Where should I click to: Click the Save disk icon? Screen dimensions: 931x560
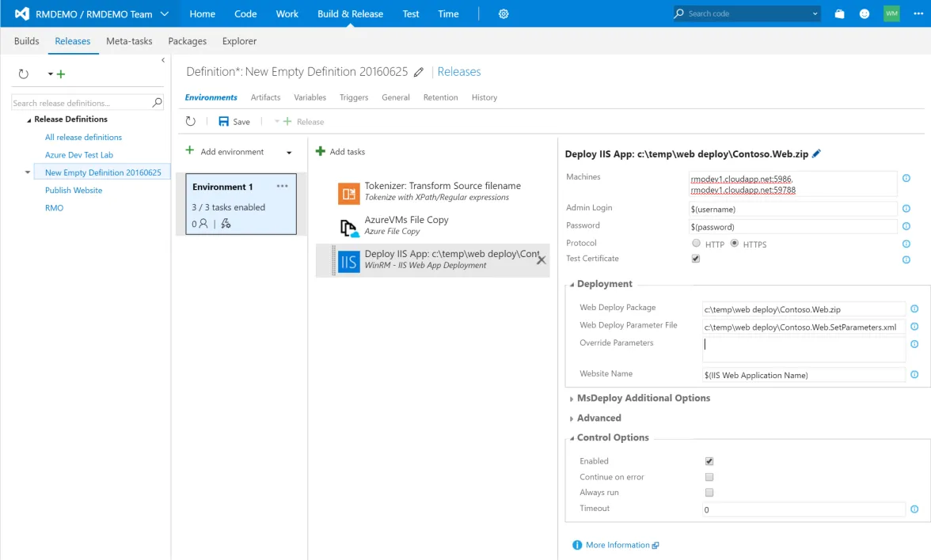coord(223,121)
